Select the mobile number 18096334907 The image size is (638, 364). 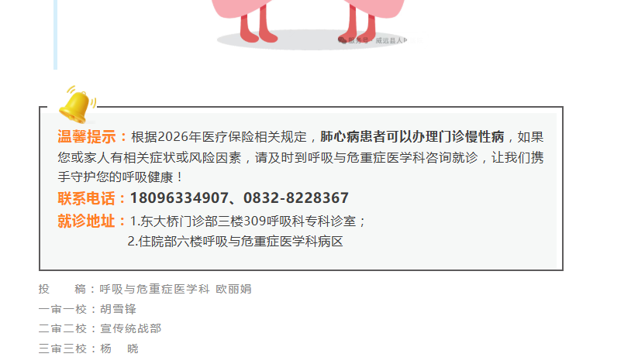click(179, 198)
